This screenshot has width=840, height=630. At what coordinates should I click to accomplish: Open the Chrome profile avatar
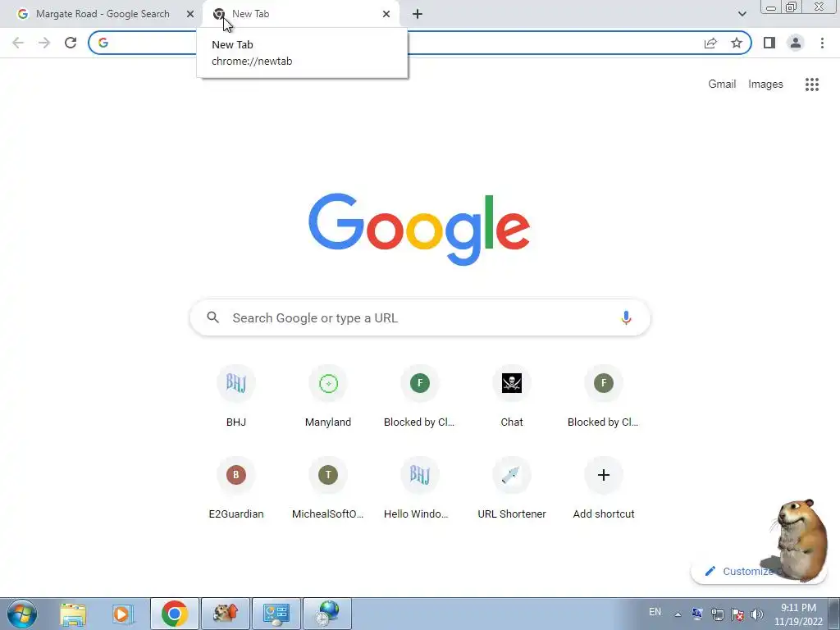point(796,43)
